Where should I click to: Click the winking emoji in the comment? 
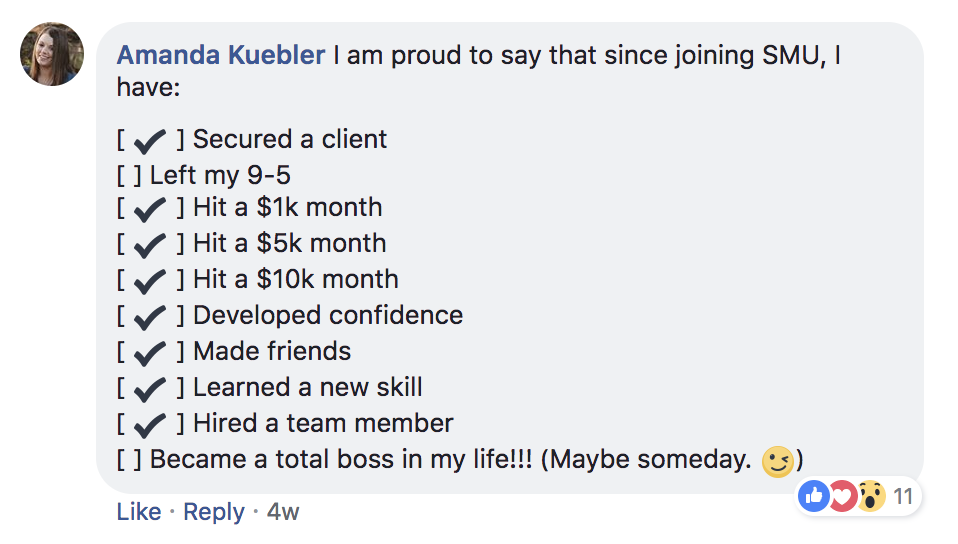pyautogui.click(x=777, y=461)
